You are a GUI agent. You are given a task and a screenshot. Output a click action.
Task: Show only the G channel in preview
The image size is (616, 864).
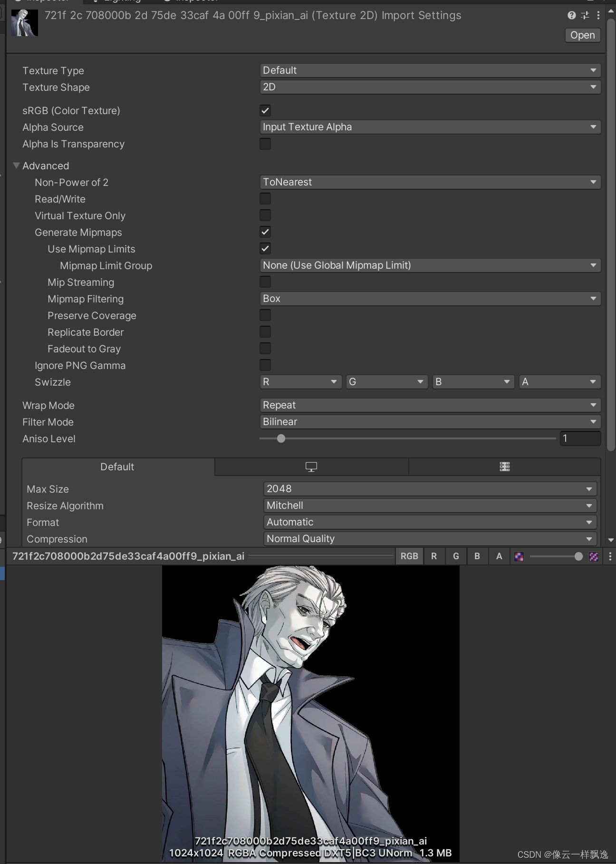(456, 556)
